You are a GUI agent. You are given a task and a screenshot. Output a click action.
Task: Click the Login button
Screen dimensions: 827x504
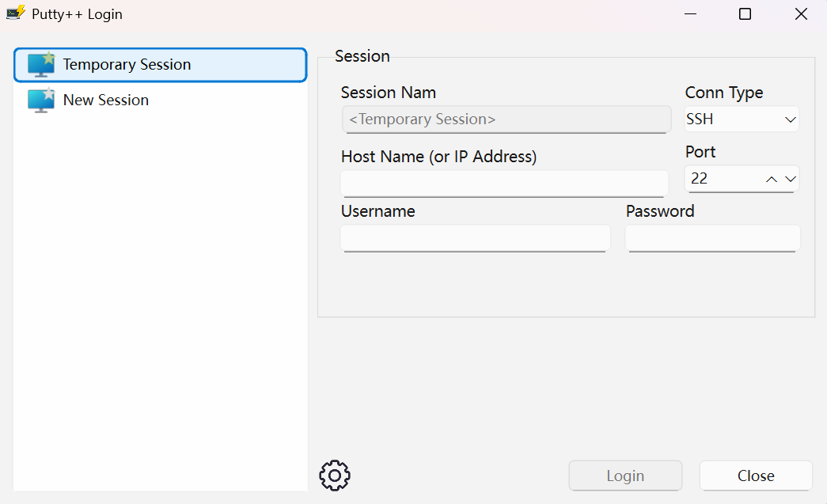point(625,476)
